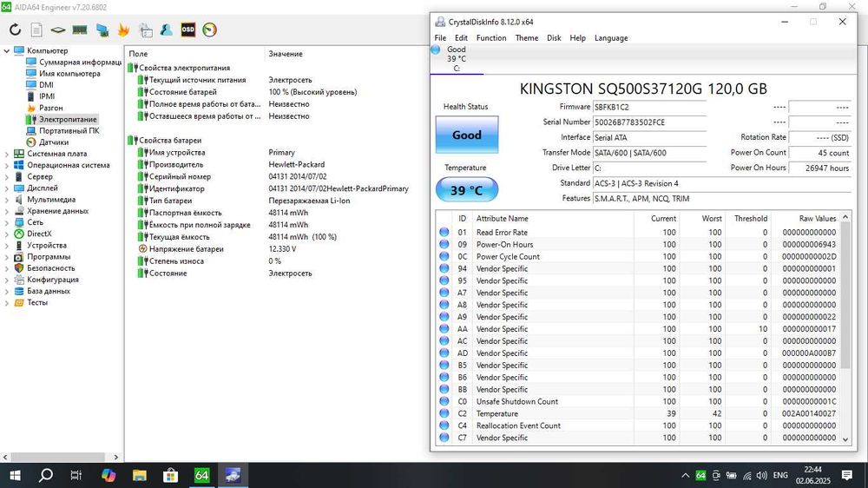Expand the Сеть tree node
868x488 pixels.
pyautogui.click(x=7, y=222)
